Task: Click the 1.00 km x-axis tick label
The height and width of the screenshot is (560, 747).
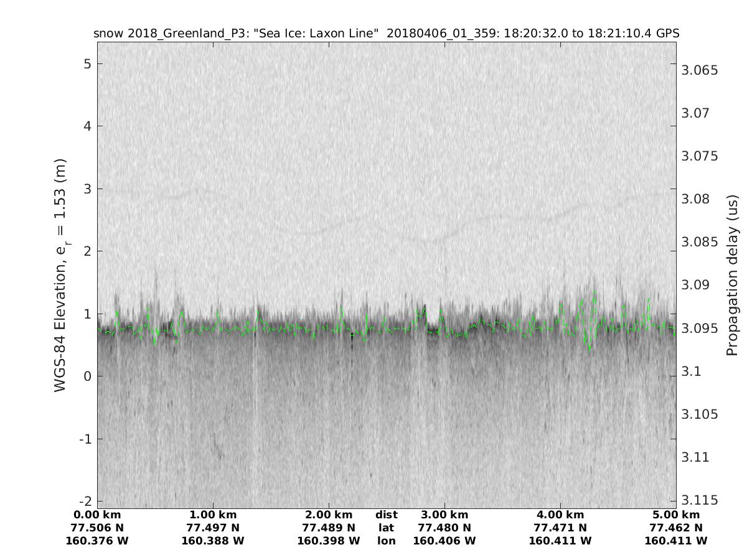Action: [x=213, y=515]
